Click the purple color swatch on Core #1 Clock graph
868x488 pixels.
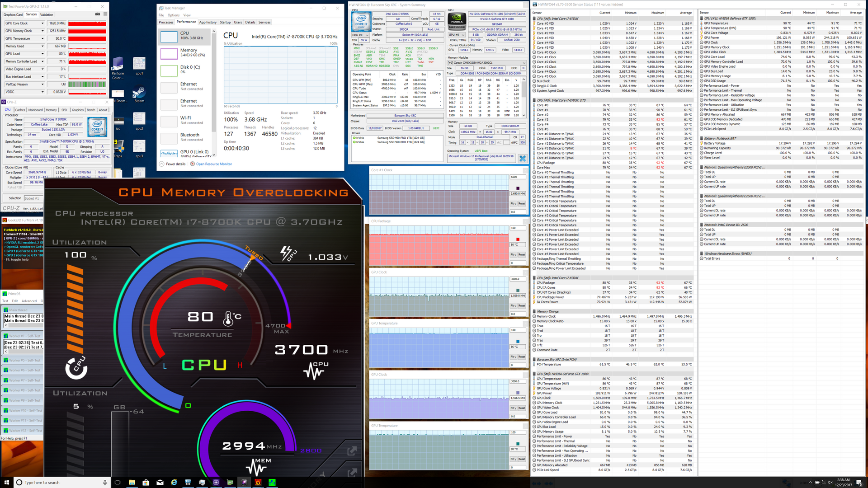518,188
